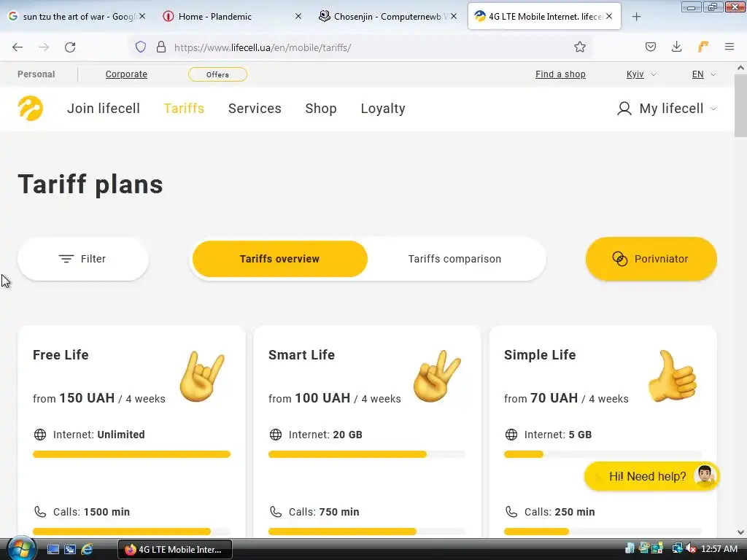Image resolution: width=747 pixels, height=560 pixels.
Task: Open the Services menu item
Action: (255, 109)
